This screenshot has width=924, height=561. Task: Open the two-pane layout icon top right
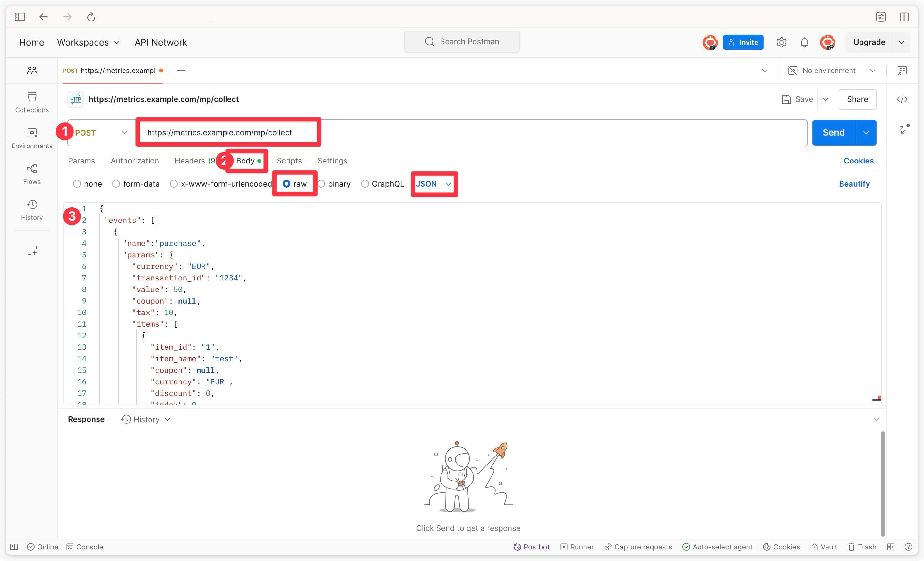tap(904, 16)
